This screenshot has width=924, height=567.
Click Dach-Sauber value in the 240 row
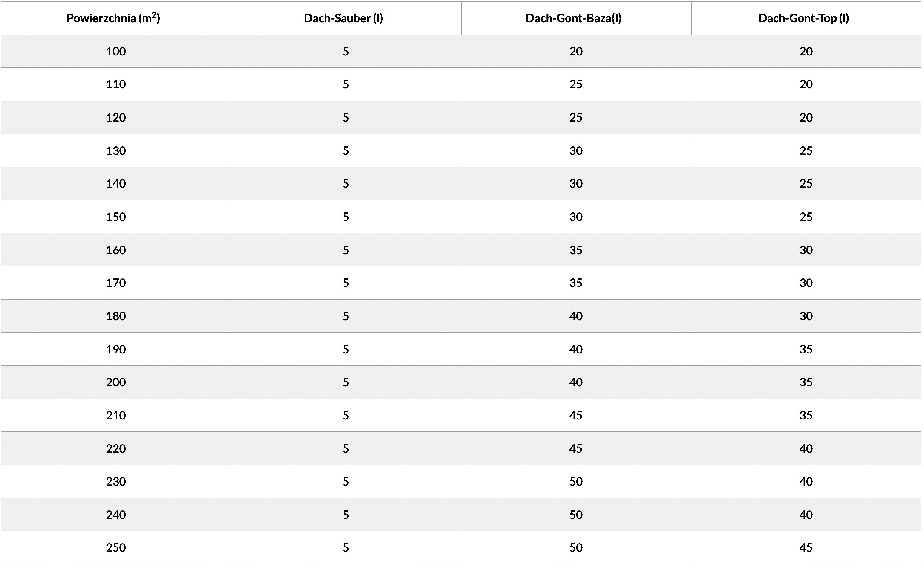(x=346, y=515)
